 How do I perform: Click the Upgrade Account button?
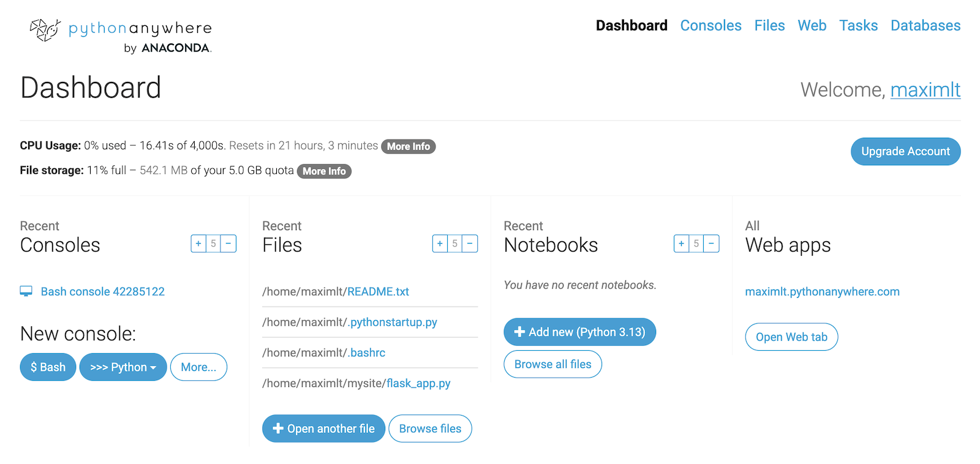(905, 151)
